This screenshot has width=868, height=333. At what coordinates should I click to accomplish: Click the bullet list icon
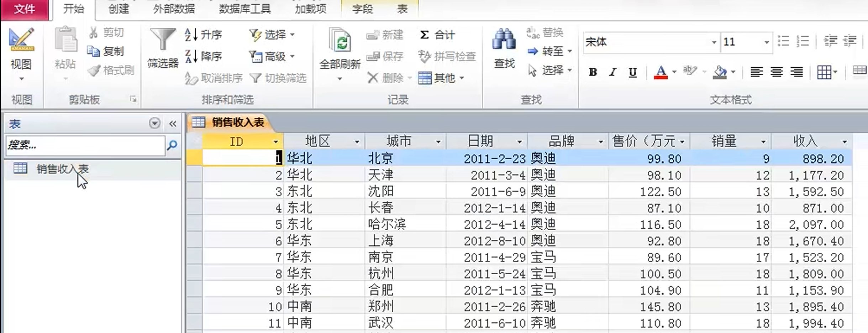click(783, 41)
